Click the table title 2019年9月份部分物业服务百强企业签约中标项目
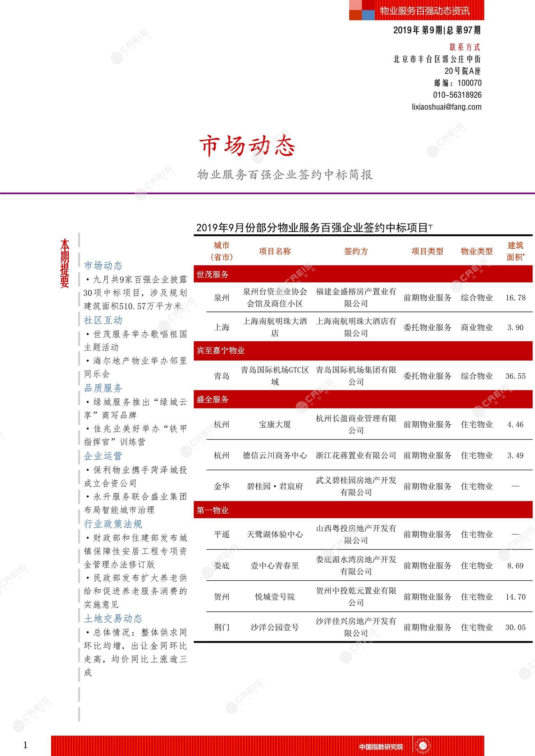 tap(312, 228)
